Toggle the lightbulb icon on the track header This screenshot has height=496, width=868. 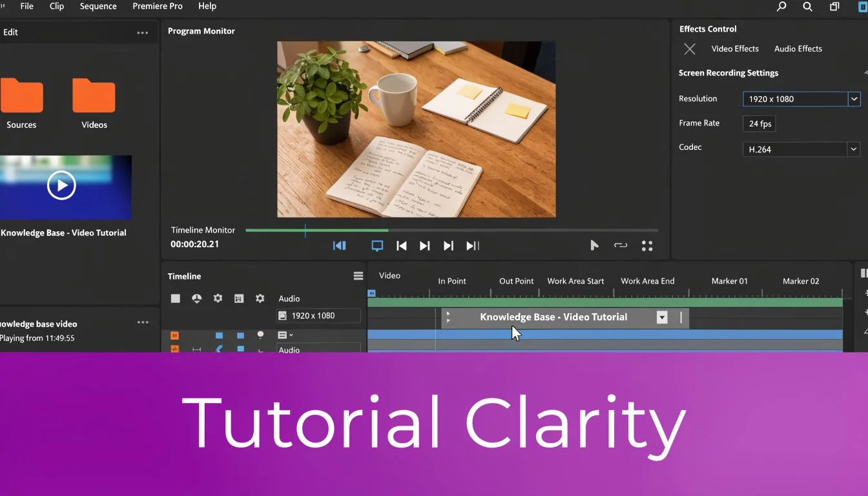(261, 335)
